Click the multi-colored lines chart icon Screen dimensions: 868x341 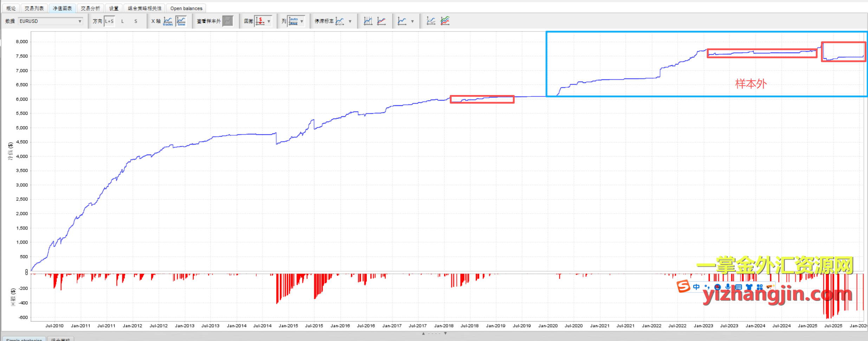445,21
